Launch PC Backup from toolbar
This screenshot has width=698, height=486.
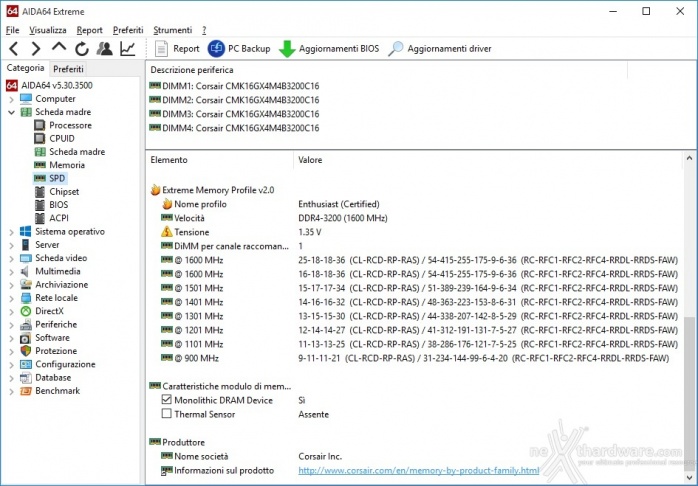click(239, 49)
